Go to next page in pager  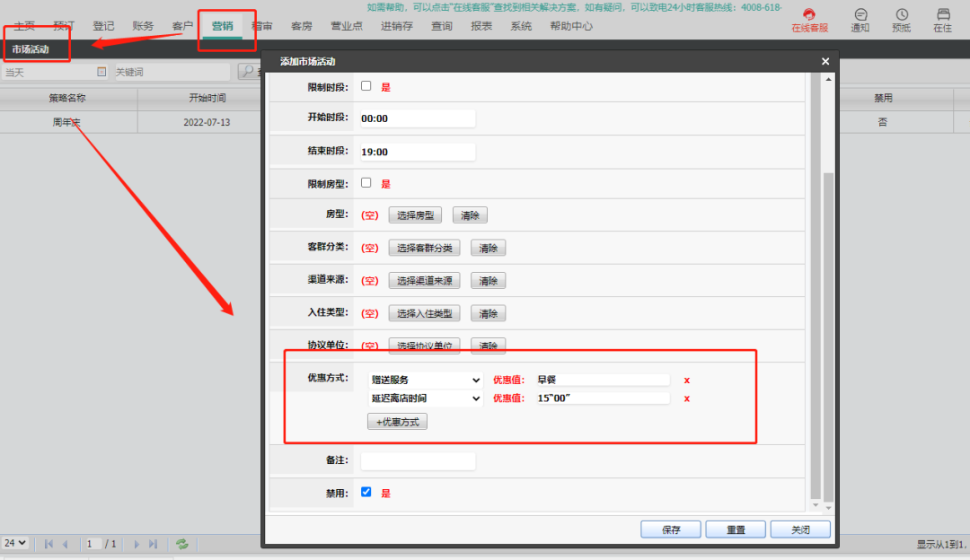[x=137, y=544]
